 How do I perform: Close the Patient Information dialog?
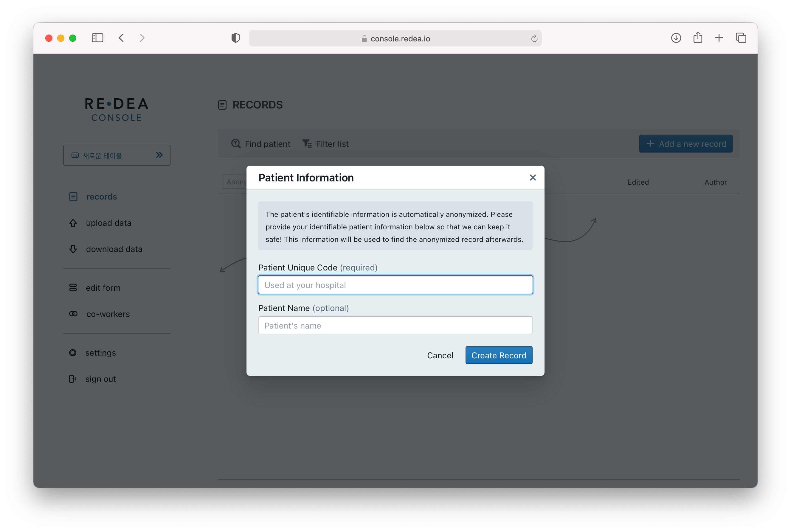point(532,178)
